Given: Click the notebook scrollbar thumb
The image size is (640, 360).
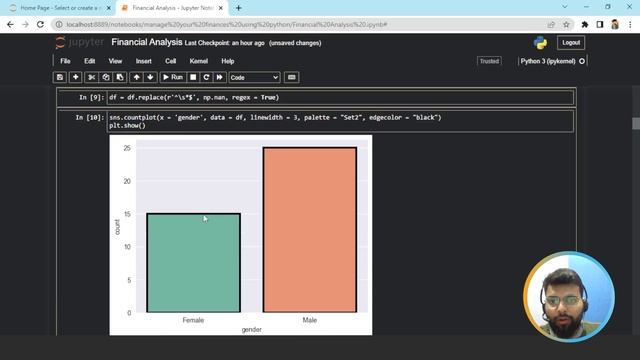Looking at the screenshot, I should (x=636, y=123).
